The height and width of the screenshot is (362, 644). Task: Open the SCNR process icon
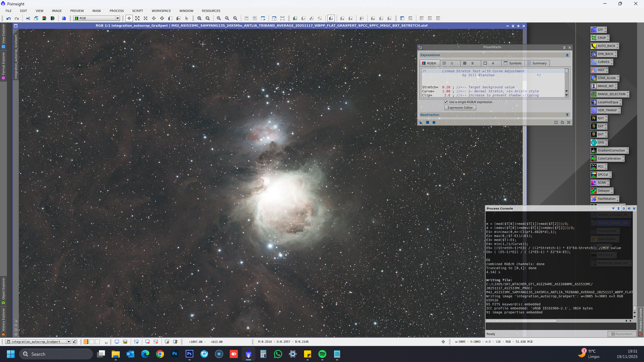[599, 183]
